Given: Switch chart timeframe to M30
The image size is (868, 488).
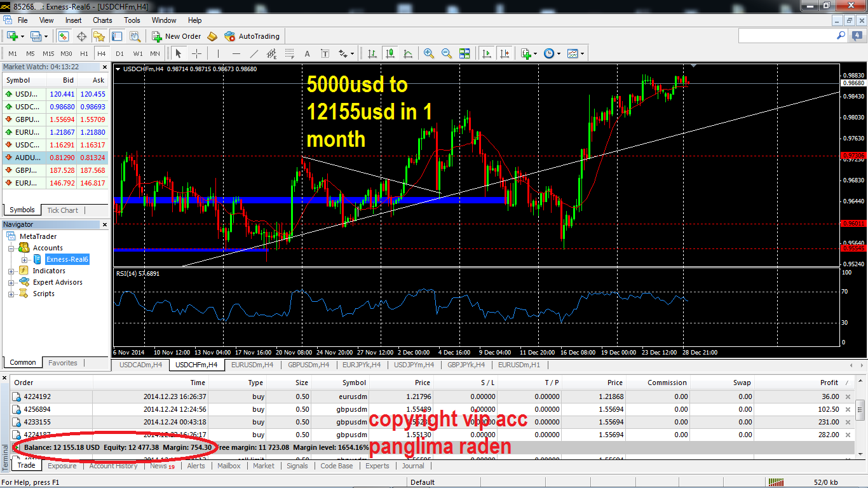Looking at the screenshot, I should (x=67, y=53).
